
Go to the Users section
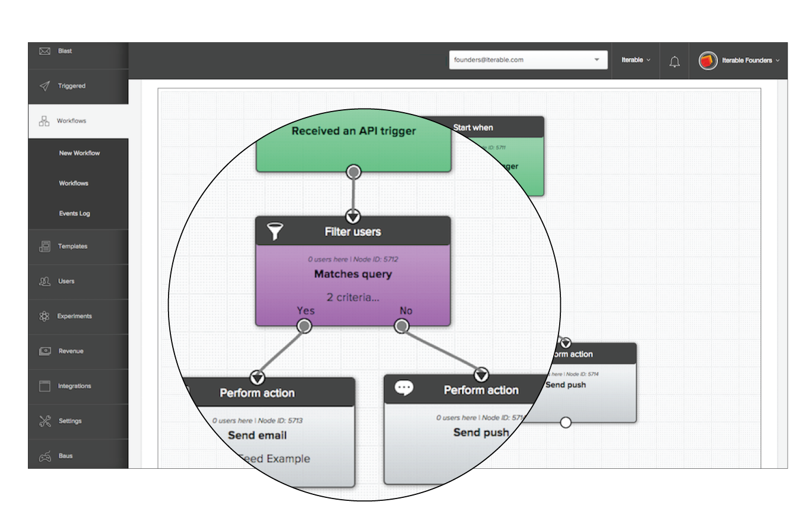78,281
